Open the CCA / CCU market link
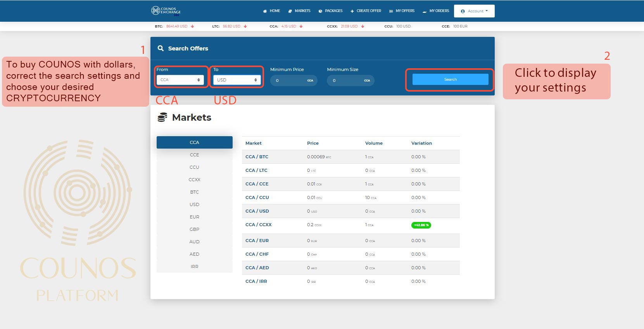 257,197
